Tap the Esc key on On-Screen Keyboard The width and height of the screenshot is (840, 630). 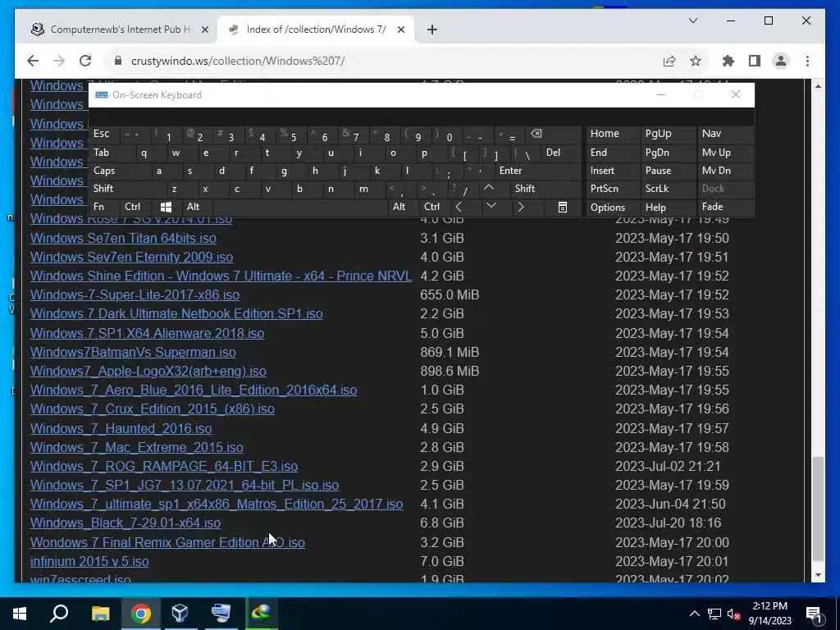pos(105,134)
